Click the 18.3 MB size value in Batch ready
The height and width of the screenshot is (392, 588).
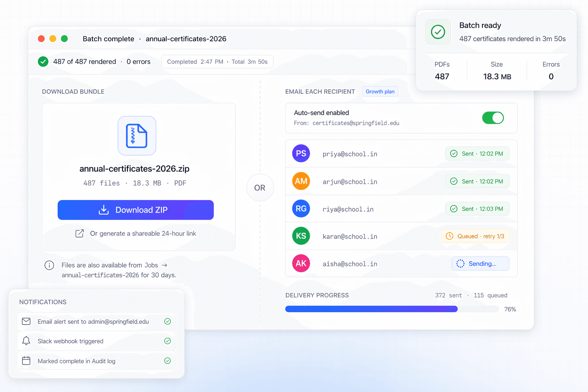pos(497,77)
